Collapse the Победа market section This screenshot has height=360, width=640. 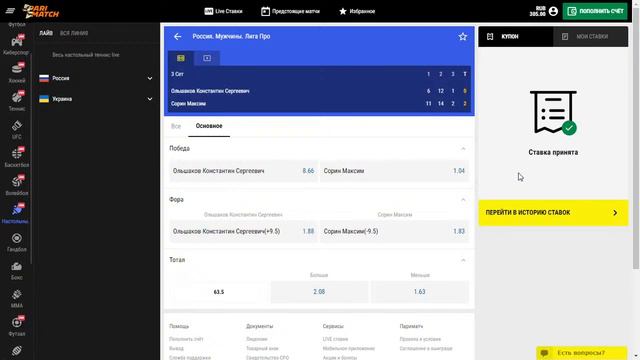click(463, 149)
